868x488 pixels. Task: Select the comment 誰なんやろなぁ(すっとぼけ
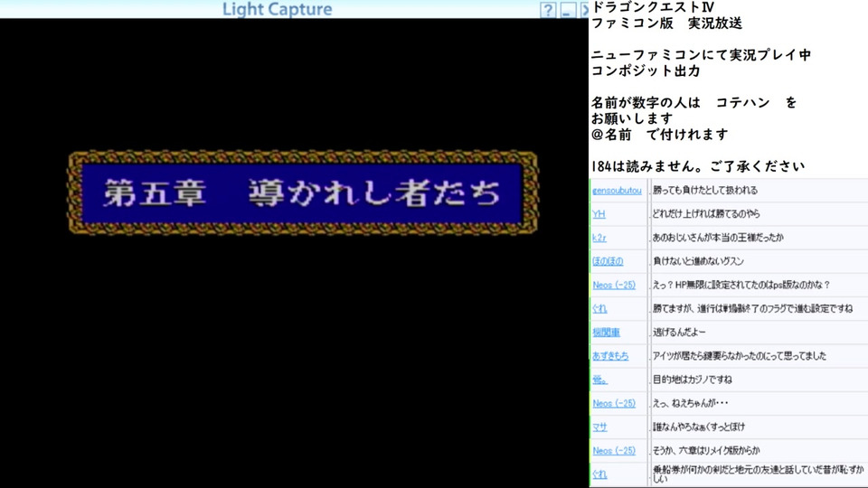pyautogui.click(x=699, y=427)
